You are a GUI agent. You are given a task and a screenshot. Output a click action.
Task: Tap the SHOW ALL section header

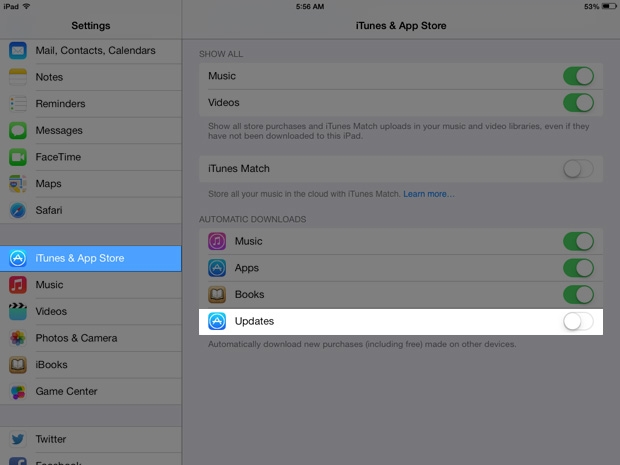click(x=221, y=54)
